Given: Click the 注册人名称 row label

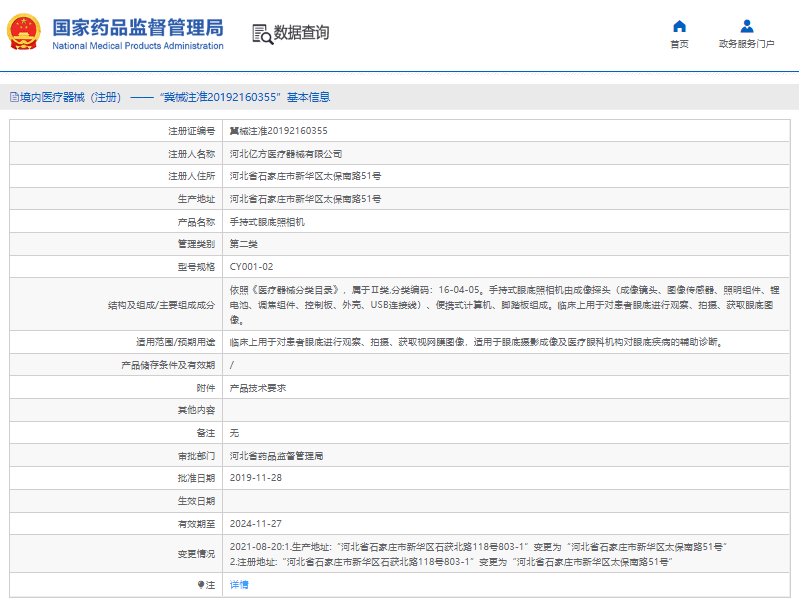Looking at the screenshot, I should pyautogui.click(x=192, y=154).
